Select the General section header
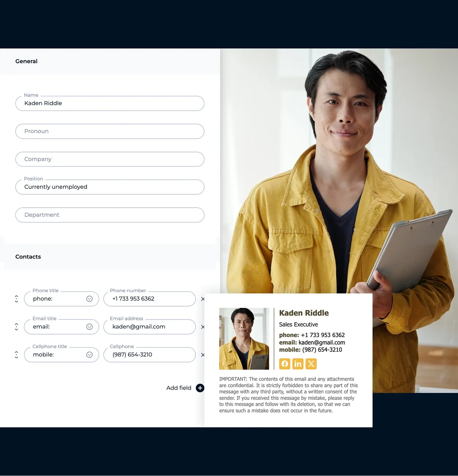Viewport: 458px width, 476px height. point(26,61)
